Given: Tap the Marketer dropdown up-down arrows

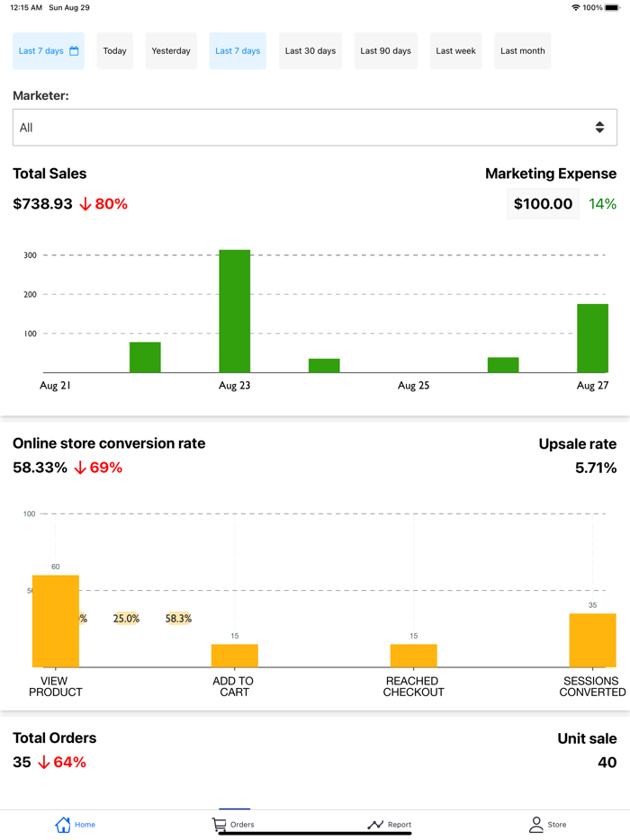Looking at the screenshot, I should pyautogui.click(x=599, y=128).
